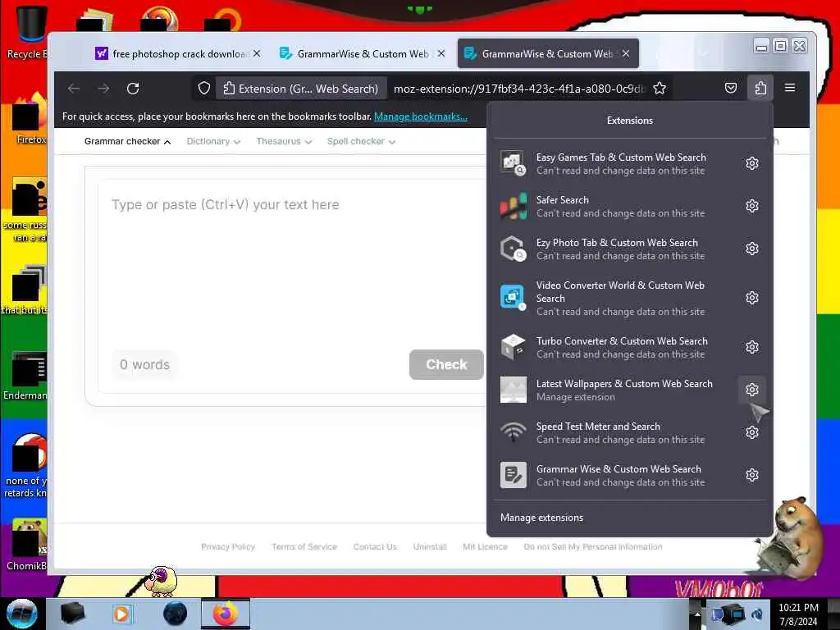This screenshot has height=630, width=840.
Task: Open the media player taskbar icon
Action: (121, 614)
